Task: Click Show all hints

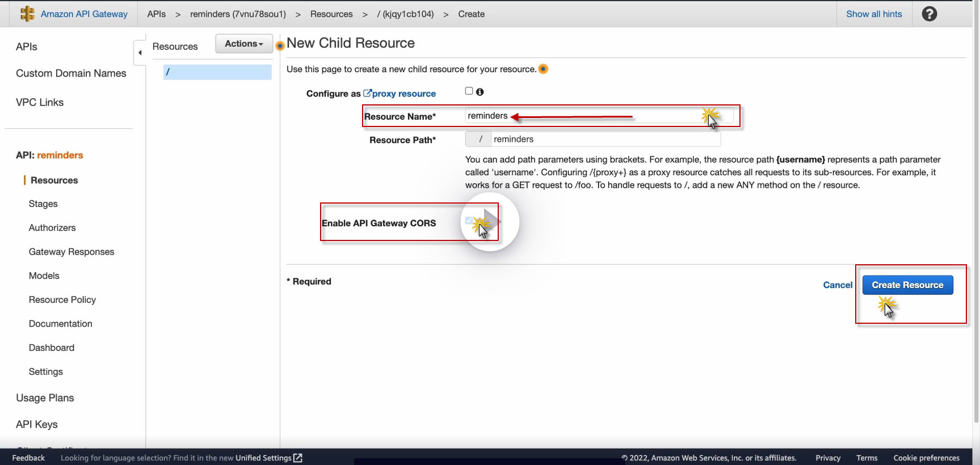Action: 874,14
